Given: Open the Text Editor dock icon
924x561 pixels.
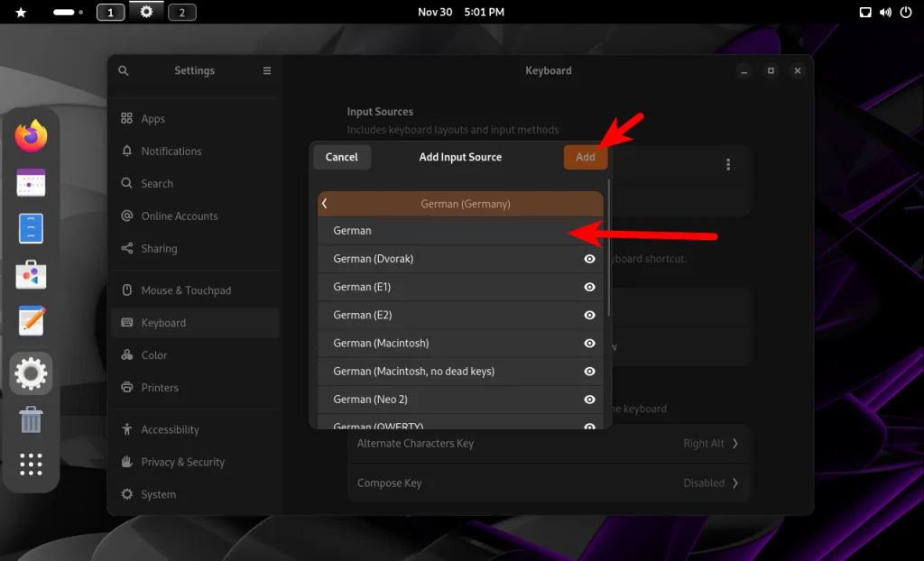Looking at the screenshot, I should coord(32,320).
